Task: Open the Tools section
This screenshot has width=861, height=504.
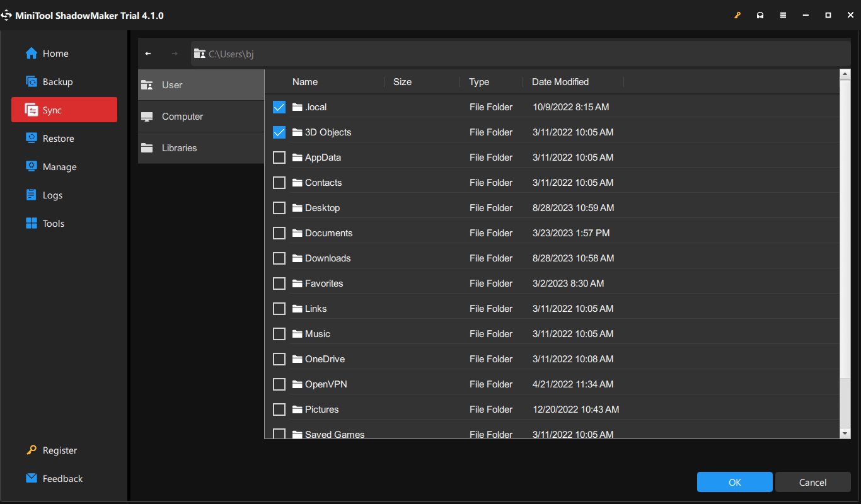Action: coord(52,223)
